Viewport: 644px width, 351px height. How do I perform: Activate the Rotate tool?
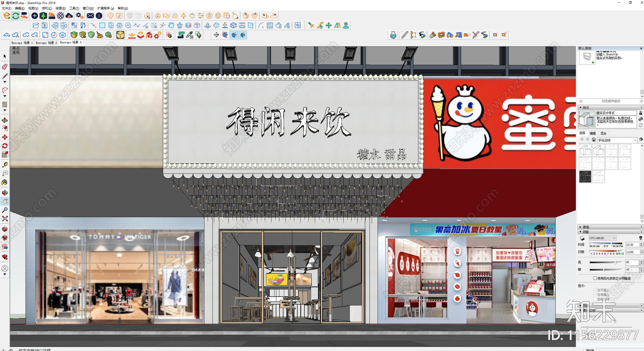click(x=5, y=146)
